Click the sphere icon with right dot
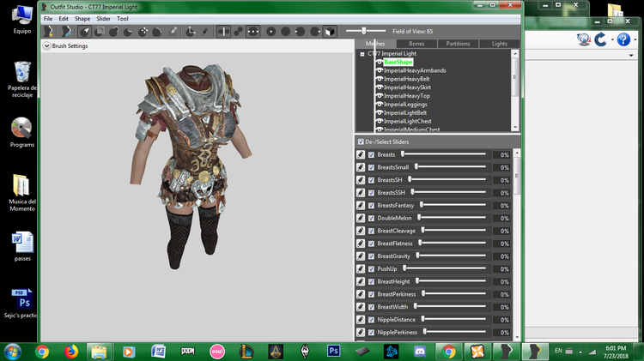Screen dimensions: 644x361 315,32
